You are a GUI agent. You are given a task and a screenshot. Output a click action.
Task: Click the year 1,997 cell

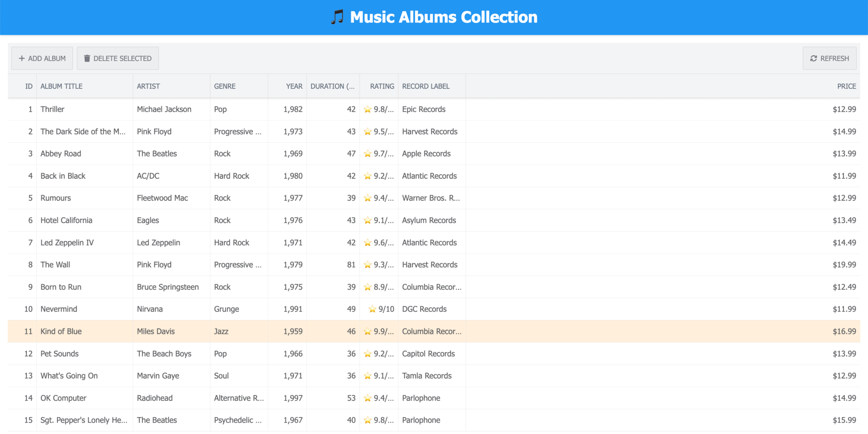click(287, 398)
